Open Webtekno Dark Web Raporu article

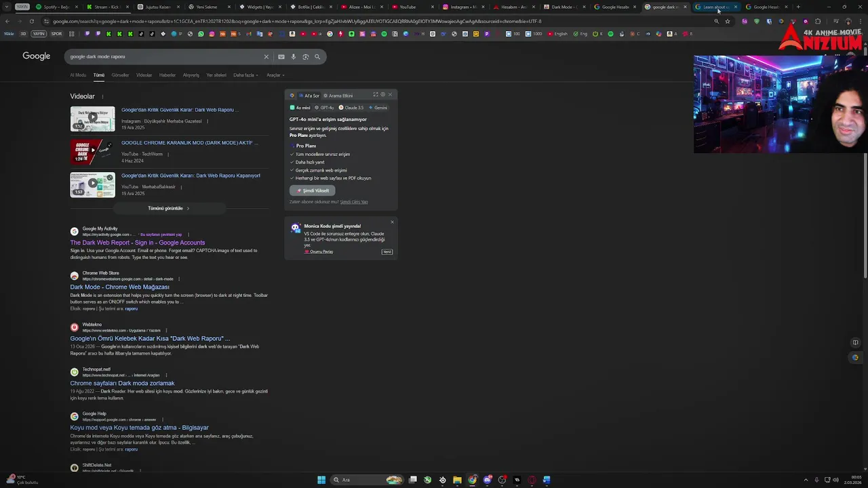tap(150, 339)
